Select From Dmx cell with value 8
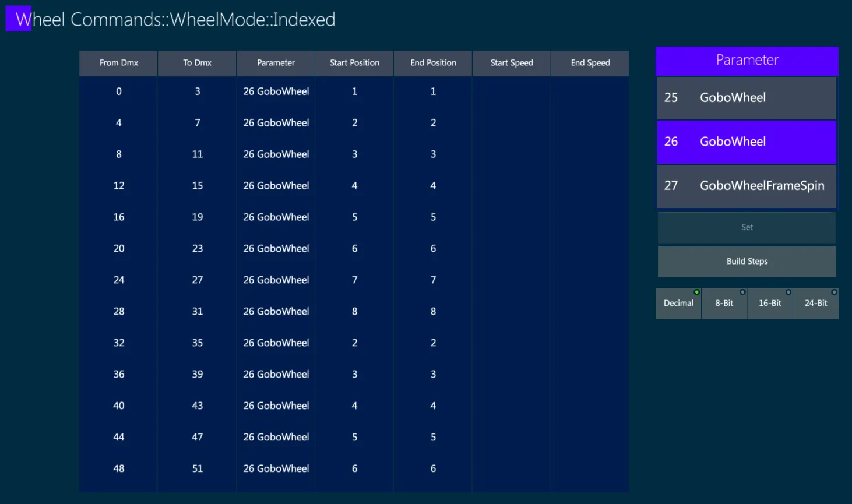 119,154
